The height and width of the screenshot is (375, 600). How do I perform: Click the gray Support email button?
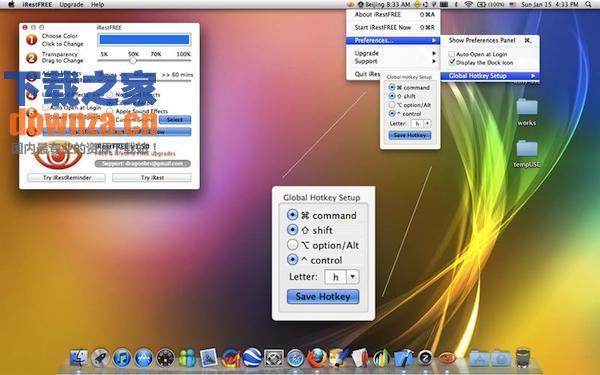click(x=143, y=163)
